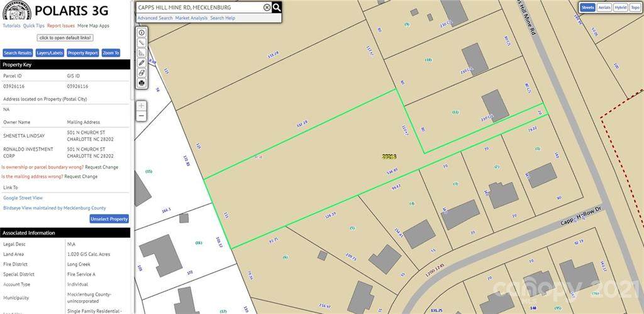The image size is (644, 314).
Task: Open Search Help
Action: tap(223, 18)
